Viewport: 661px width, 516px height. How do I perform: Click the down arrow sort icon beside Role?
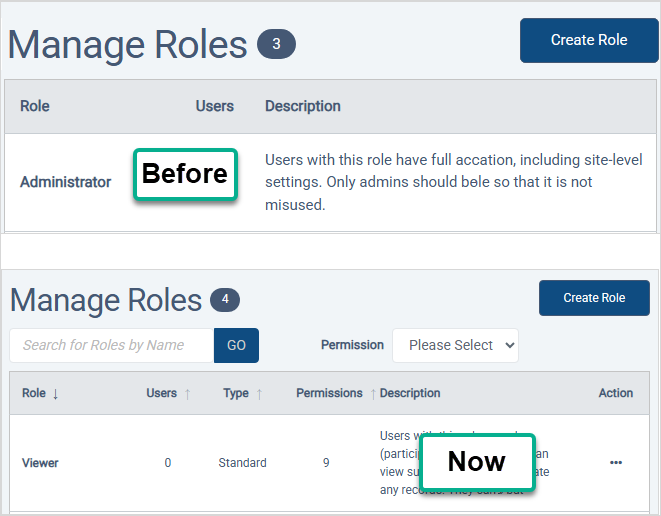point(55,394)
